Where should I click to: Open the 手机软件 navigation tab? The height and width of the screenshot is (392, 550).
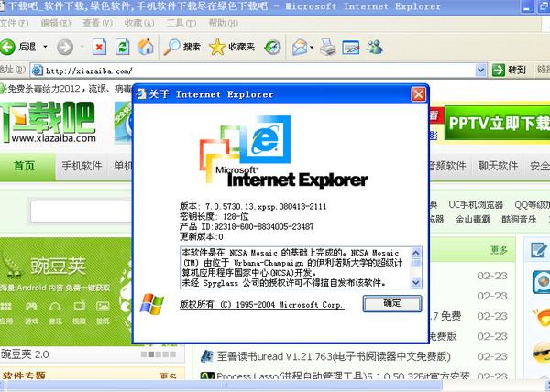(82, 166)
